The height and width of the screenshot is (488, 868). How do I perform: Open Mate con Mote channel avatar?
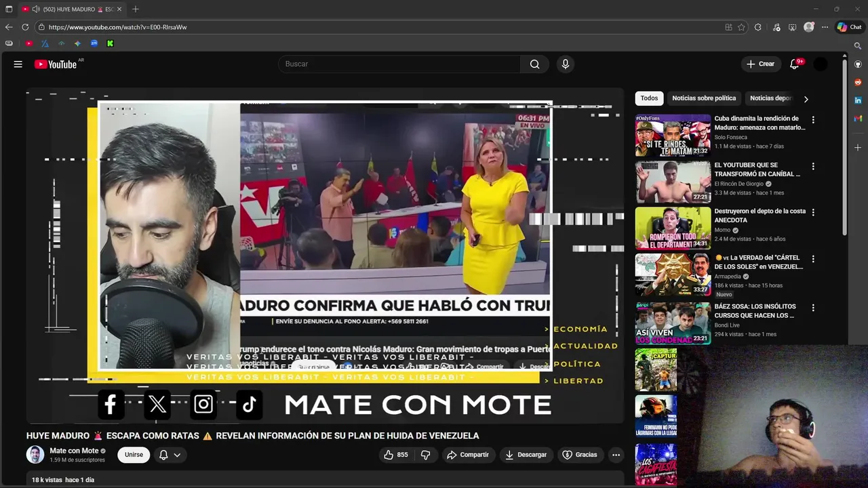click(35, 455)
